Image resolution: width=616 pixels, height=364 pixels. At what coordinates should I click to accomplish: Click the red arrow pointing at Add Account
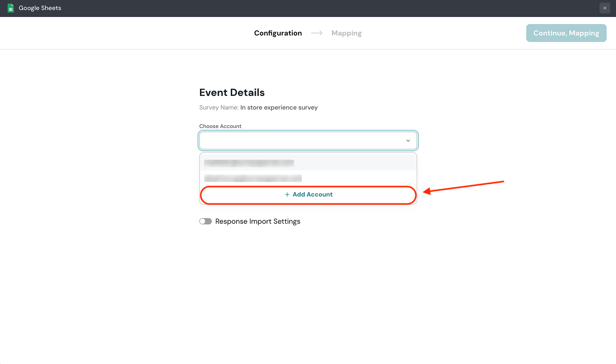pyautogui.click(x=463, y=186)
